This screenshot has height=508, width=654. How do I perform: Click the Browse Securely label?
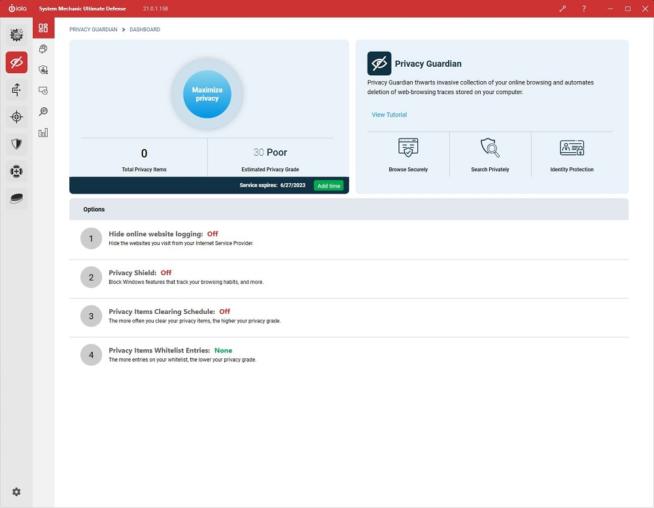click(408, 169)
